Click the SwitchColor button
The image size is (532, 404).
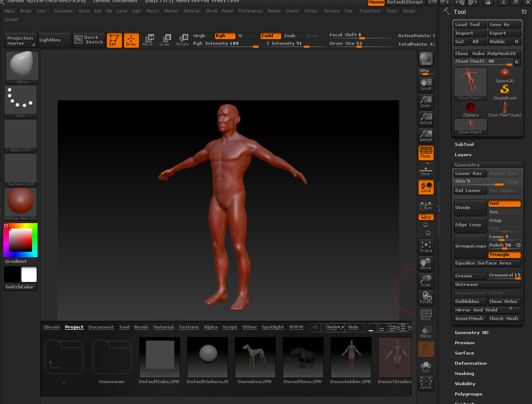tap(20, 287)
